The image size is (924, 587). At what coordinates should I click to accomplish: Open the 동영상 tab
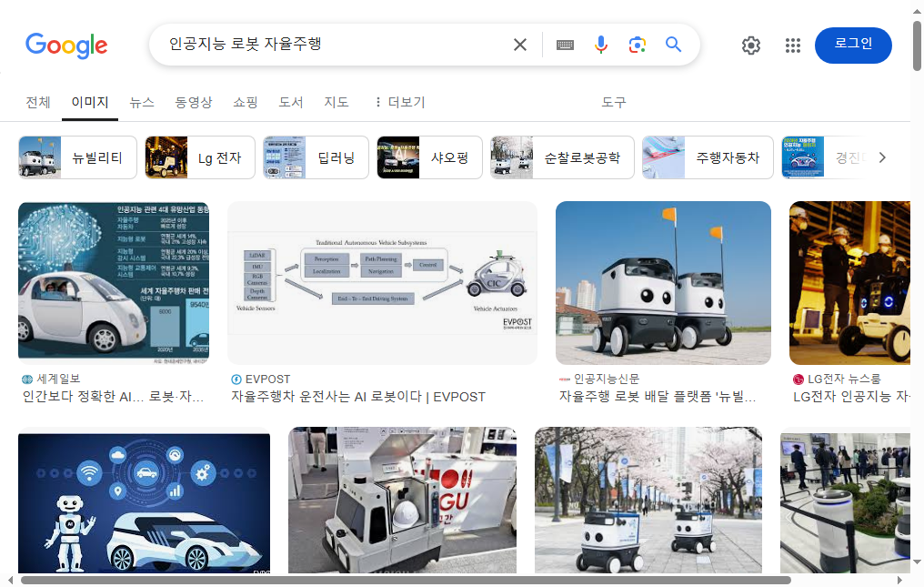click(194, 102)
